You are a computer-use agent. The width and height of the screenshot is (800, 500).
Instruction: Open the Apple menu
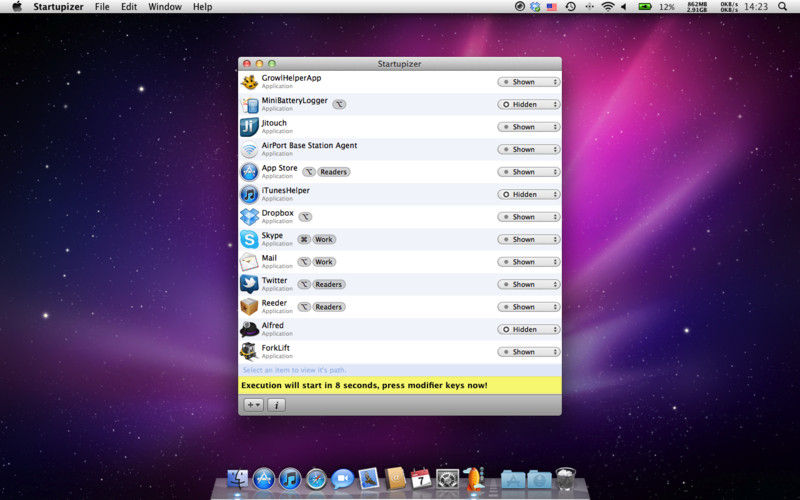click(x=17, y=7)
